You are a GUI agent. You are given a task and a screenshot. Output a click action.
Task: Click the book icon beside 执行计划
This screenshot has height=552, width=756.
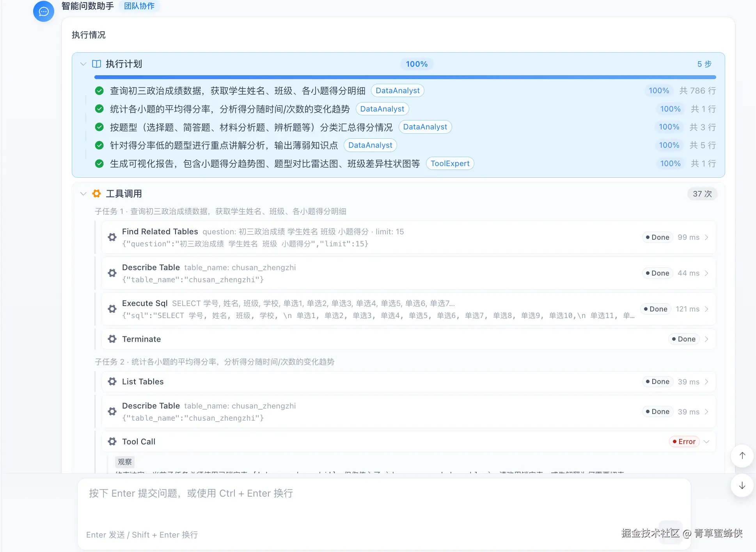pyautogui.click(x=96, y=64)
